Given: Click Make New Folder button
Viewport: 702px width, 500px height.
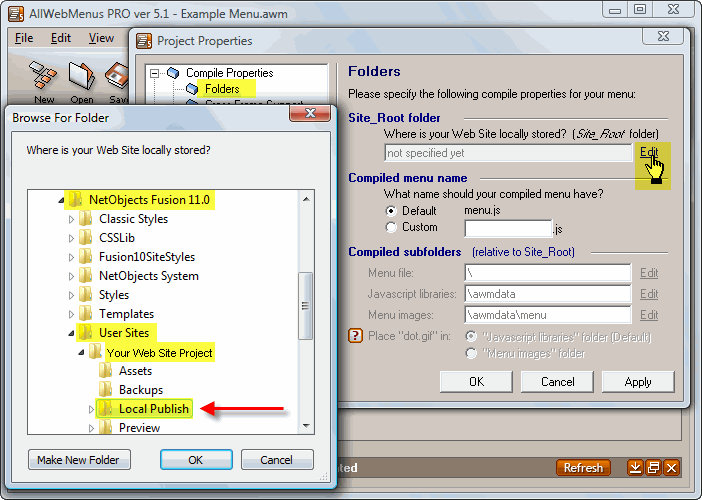Looking at the screenshot, I should 79,460.
